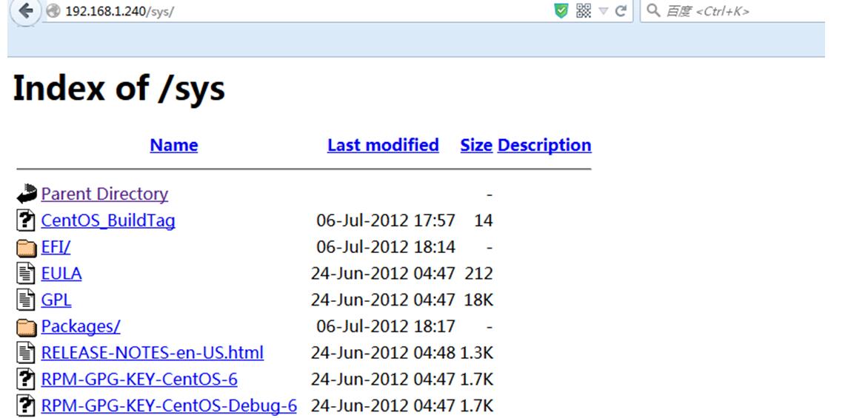
Task: Click the date 06-Jul-2012 17:57
Action: pyautogui.click(x=386, y=220)
